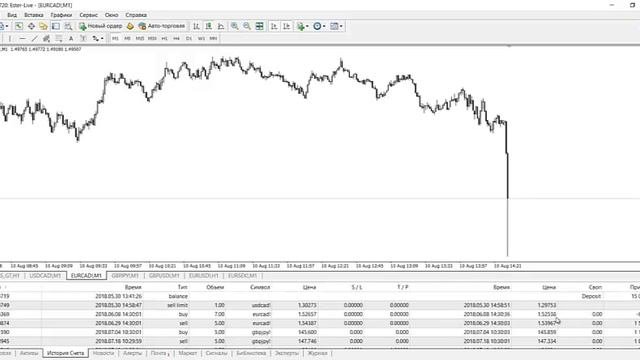The image size is (640, 360).
Task: Toggle M5 timeframe button
Action: point(127,38)
